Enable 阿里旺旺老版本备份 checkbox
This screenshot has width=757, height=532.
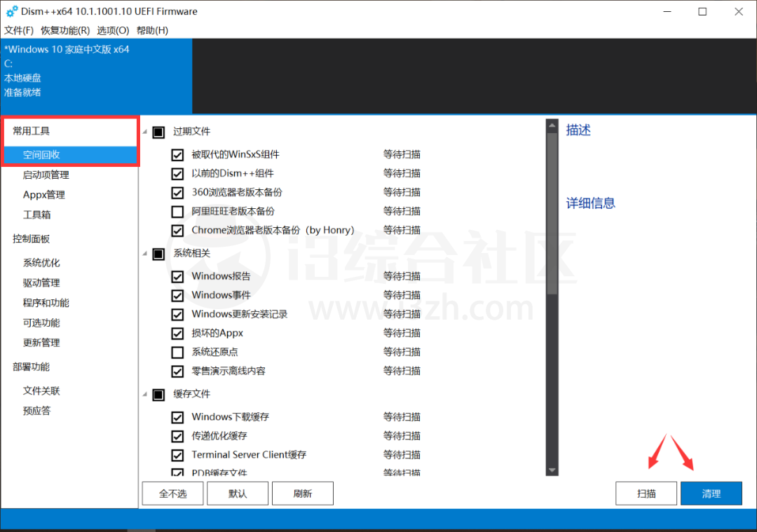point(177,212)
